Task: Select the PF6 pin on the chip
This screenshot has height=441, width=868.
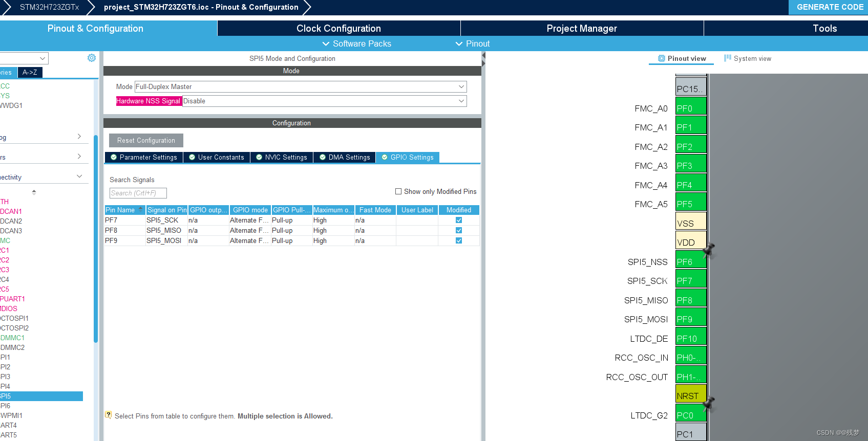Action: click(x=691, y=259)
